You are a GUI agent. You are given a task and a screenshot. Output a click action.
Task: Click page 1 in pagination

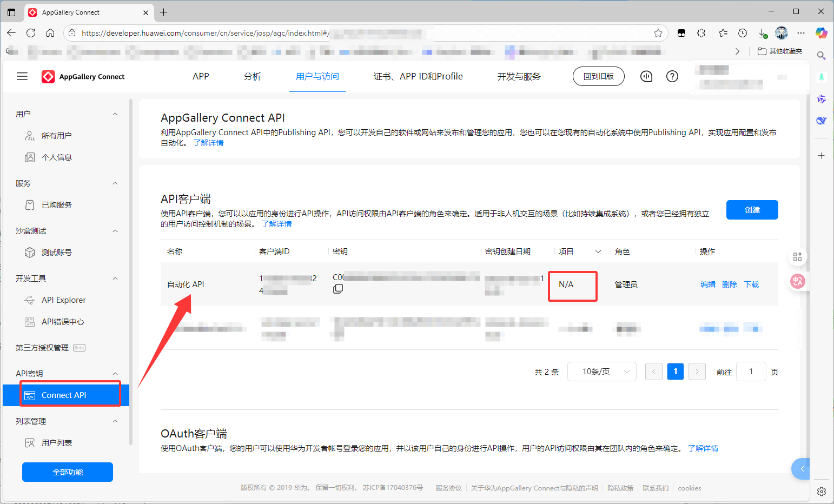coord(676,372)
